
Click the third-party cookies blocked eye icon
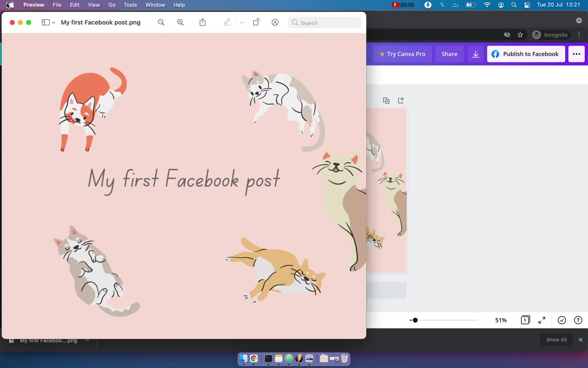pyautogui.click(x=507, y=35)
